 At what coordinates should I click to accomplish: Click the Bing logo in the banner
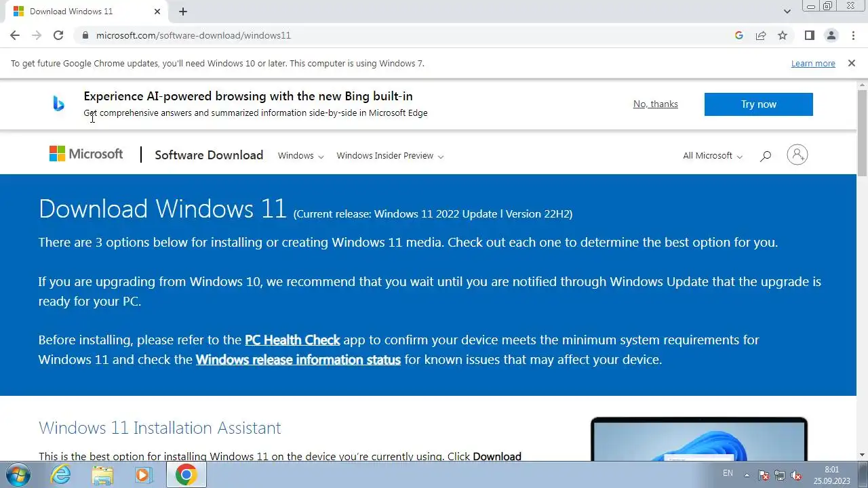tap(58, 104)
